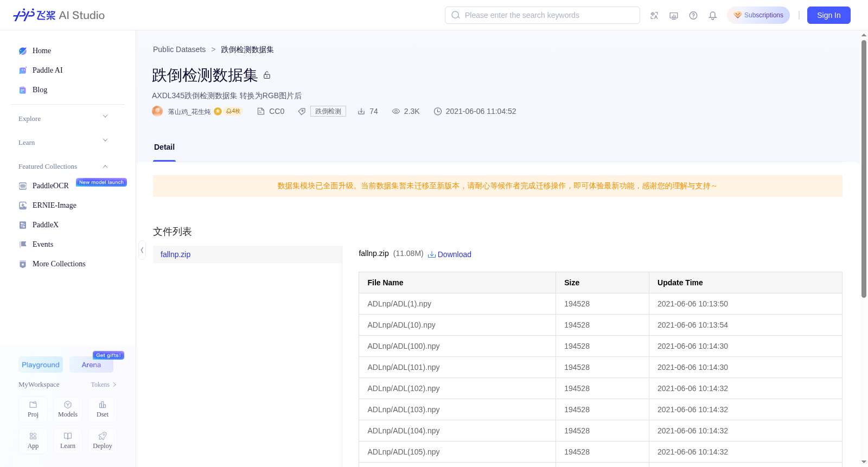The width and height of the screenshot is (868, 467).
Task: Open Blog menu item
Action: click(40, 90)
